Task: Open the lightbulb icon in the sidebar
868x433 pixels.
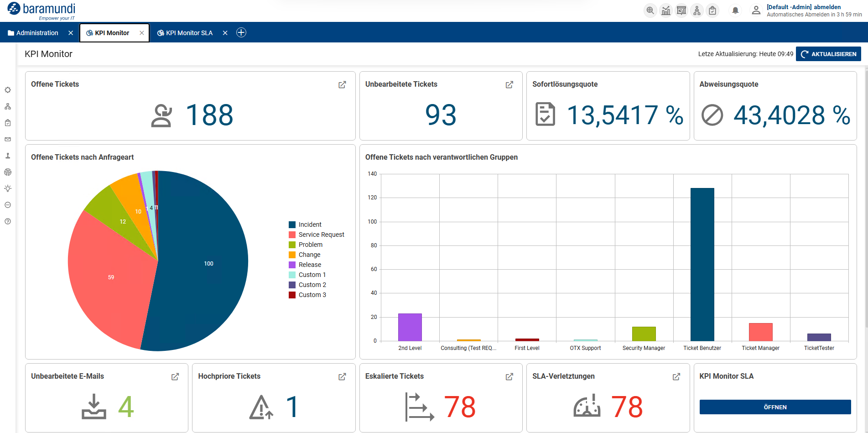Action: tap(8, 188)
